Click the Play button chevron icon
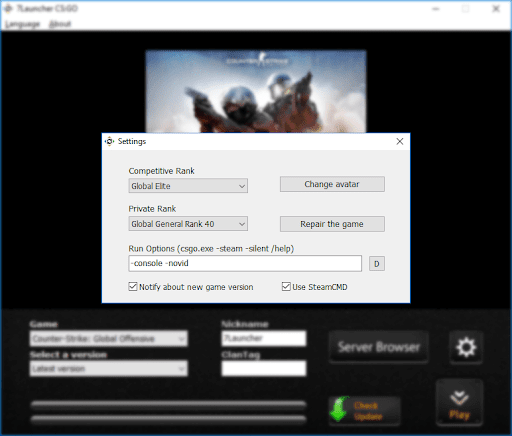 click(459, 397)
